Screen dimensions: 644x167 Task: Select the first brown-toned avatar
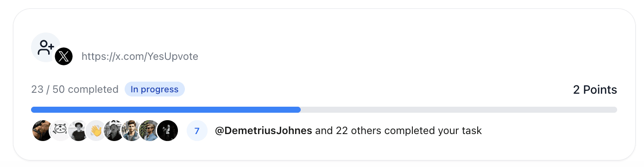coord(42,131)
